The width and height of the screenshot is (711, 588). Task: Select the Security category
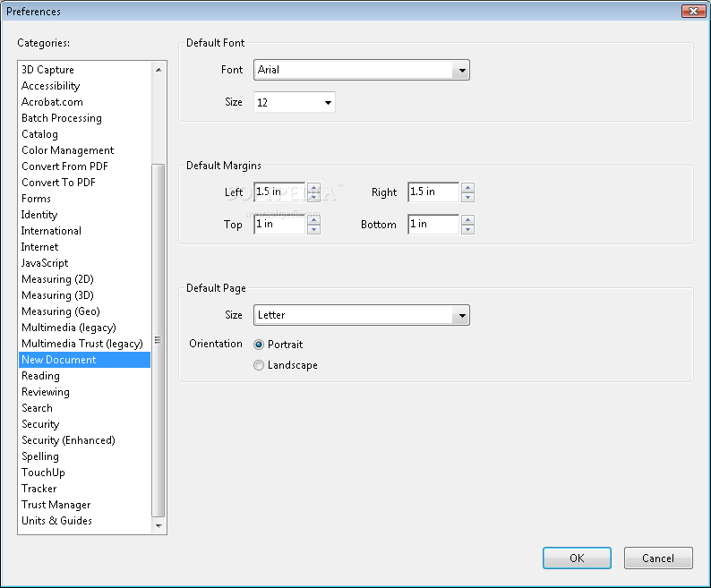coord(84,424)
